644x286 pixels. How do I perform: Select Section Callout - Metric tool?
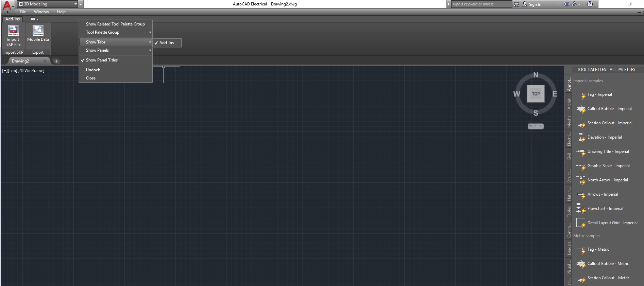604,278
